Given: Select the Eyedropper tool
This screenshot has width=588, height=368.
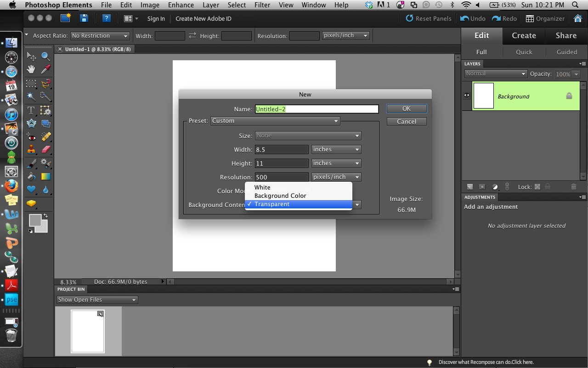Looking at the screenshot, I should 45,70.
